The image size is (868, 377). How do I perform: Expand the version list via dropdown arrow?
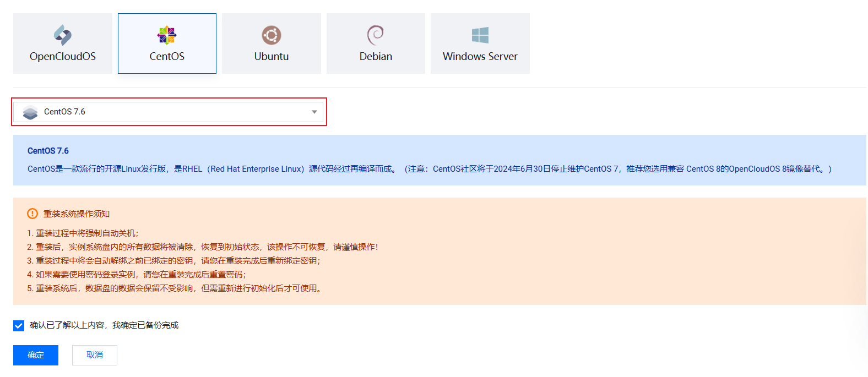coord(314,112)
